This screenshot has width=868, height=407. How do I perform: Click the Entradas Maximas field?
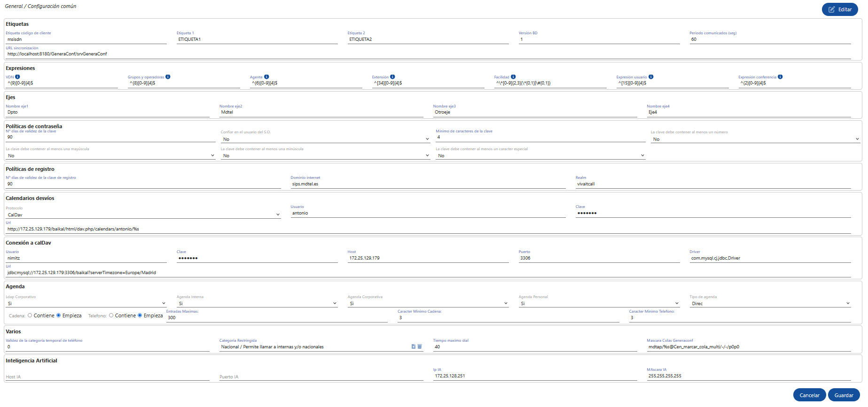(277, 318)
